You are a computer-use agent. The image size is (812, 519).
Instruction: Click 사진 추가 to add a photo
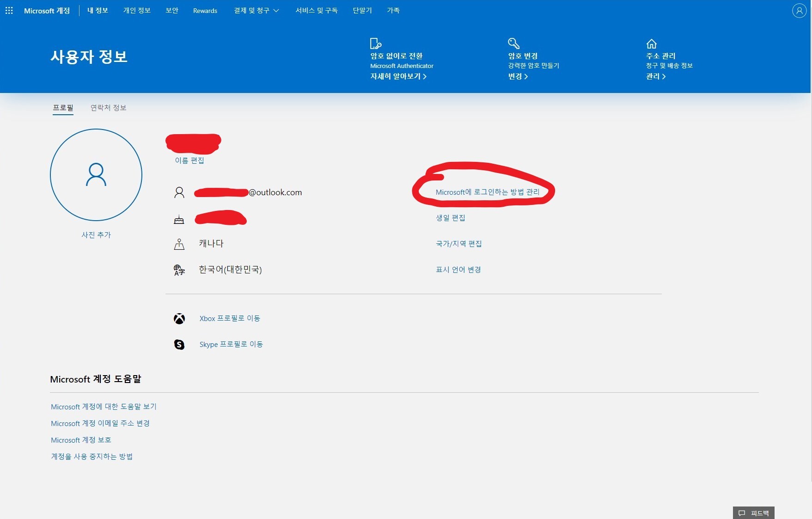96,235
